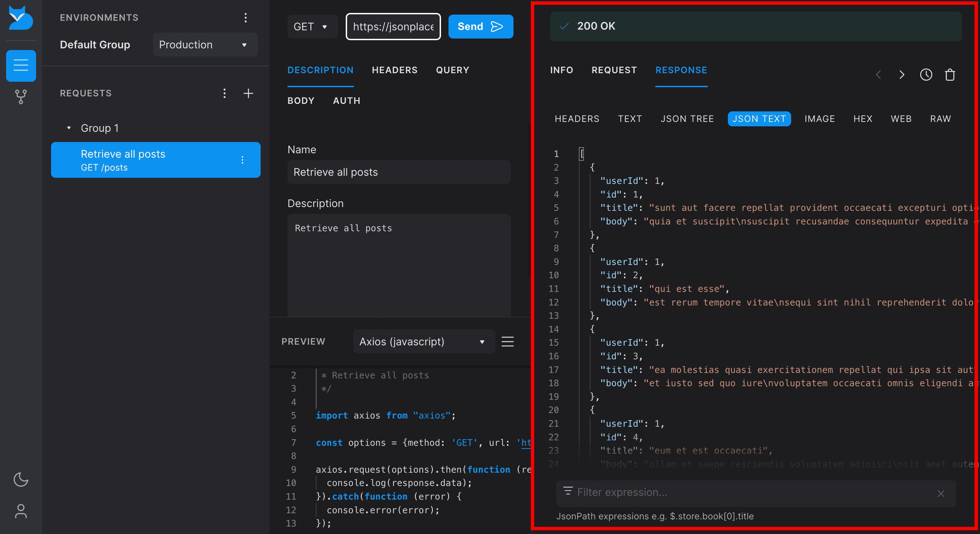This screenshot has height=534, width=980.
Task: Show JSON Tree view
Action: point(687,119)
